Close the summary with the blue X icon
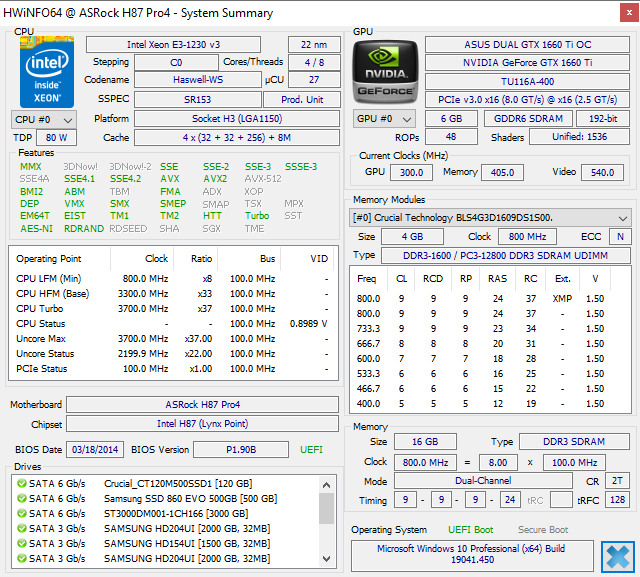 pyautogui.click(x=618, y=557)
